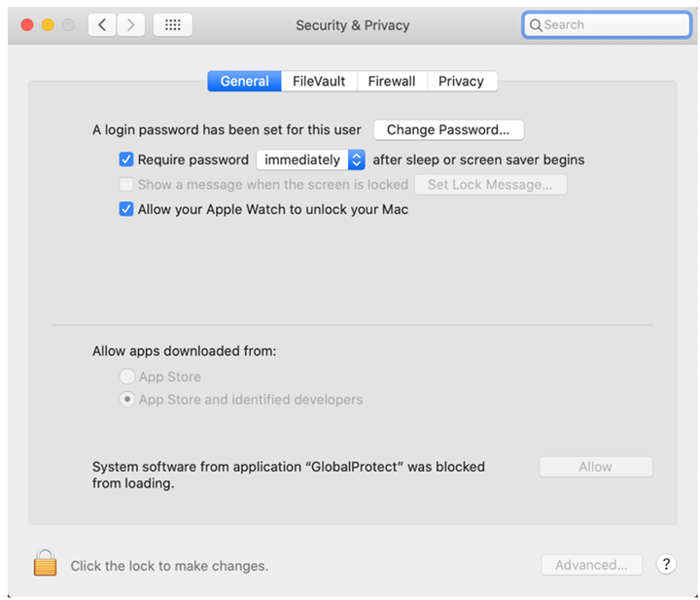The width and height of the screenshot is (700, 600).
Task: Click Allow for blocked GlobalProtect software
Action: click(x=595, y=467)
